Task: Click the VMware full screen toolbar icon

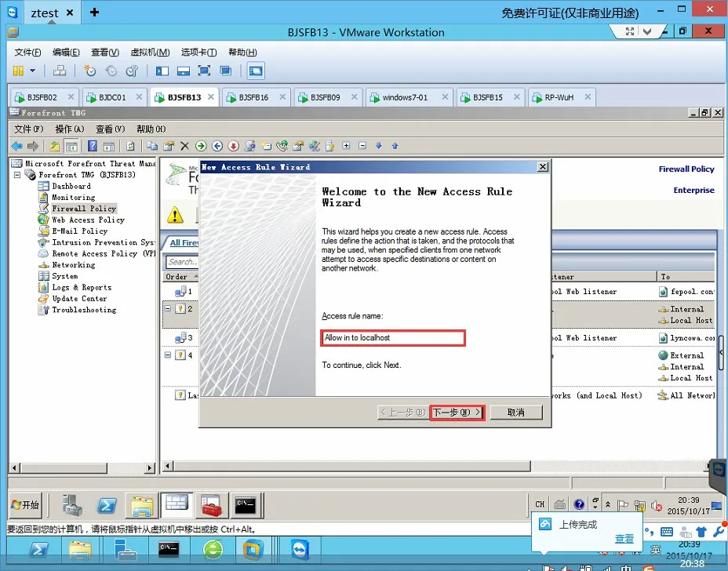Action: [x=204, y=71]
